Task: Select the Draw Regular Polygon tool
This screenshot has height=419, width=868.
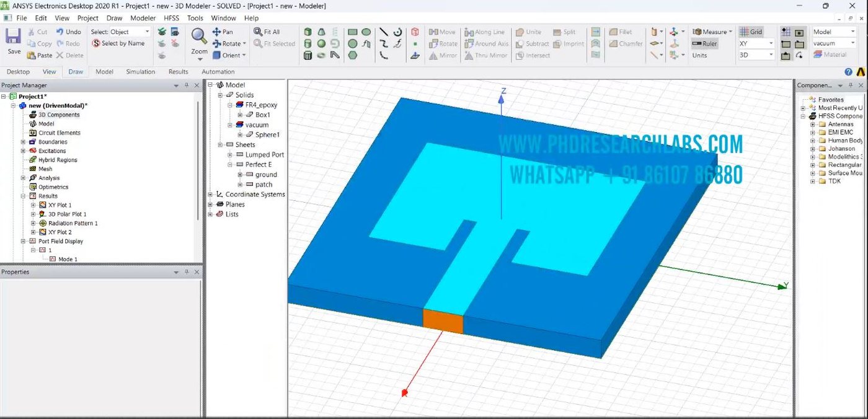Action: [353, 55]
